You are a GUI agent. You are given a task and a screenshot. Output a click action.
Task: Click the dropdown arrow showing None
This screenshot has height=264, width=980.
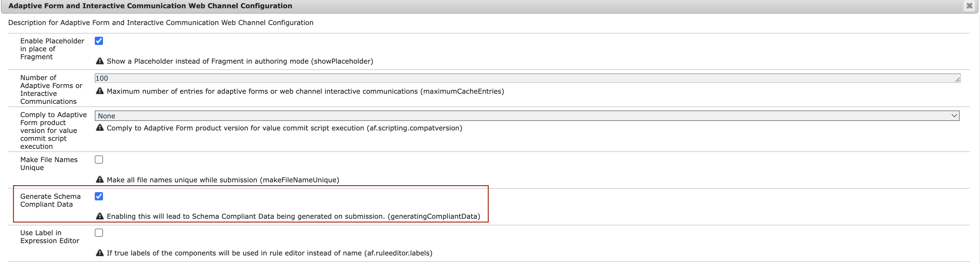click(954, 116)
